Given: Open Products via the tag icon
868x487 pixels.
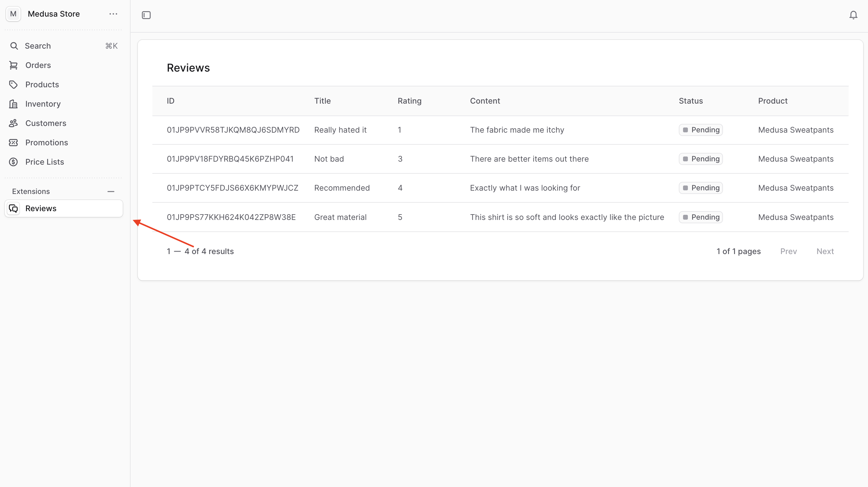Looking at the screenshot, I should [14, 85].
